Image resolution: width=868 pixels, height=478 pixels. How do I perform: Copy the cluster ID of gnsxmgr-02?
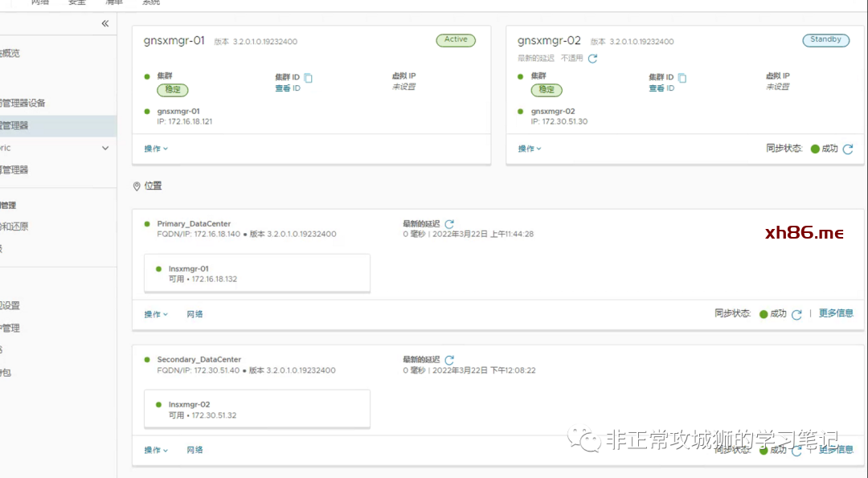pos(682,78)
